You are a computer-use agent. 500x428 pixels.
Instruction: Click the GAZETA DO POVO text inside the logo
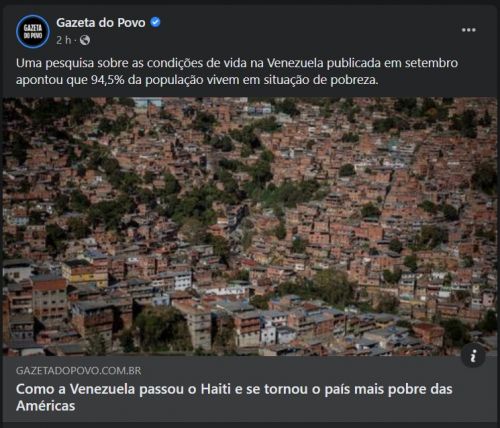33,32
